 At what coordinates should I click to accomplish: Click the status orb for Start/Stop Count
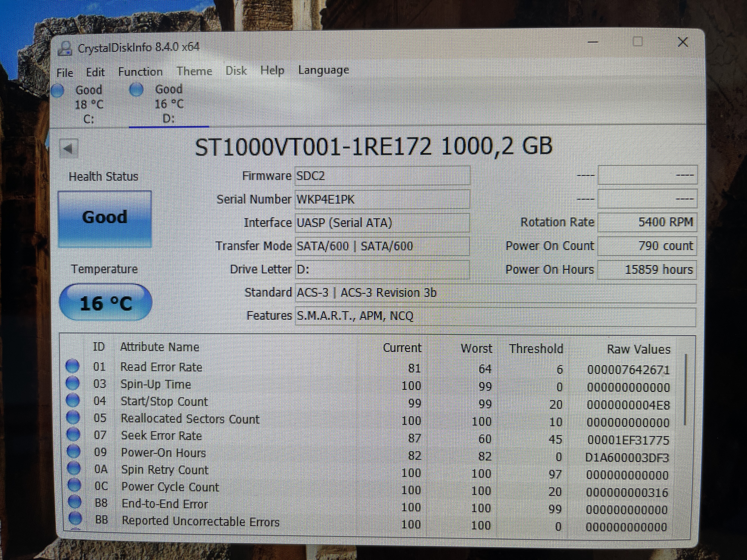[x=73, y=400]
